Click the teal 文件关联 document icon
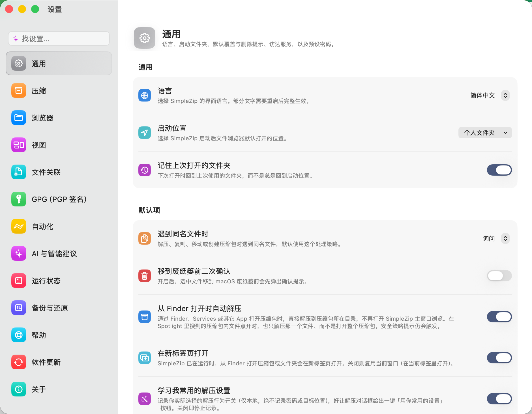Viewport: 532px width, 414px height. pyautogui.click(x=19, y=172)
